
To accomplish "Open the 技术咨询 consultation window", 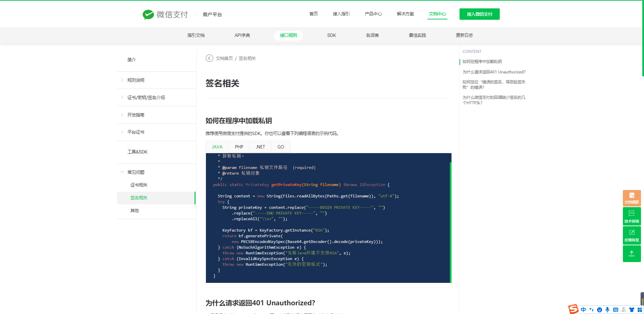I will click(x=632, y=216).
